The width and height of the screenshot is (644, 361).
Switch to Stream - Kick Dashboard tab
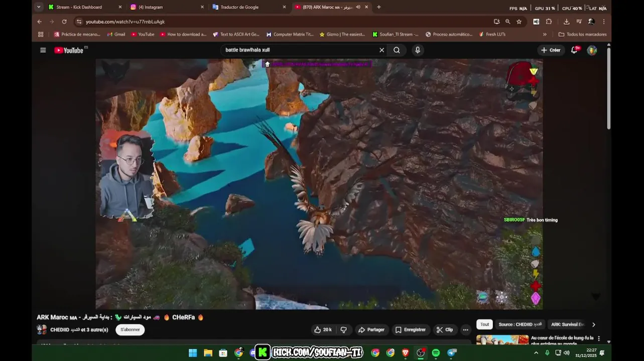84,7
